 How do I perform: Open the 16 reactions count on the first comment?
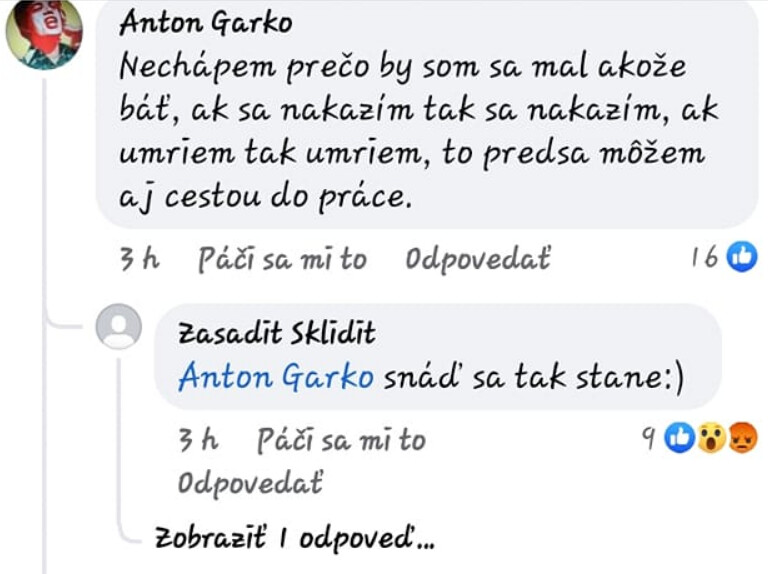(x=704, y=258)
